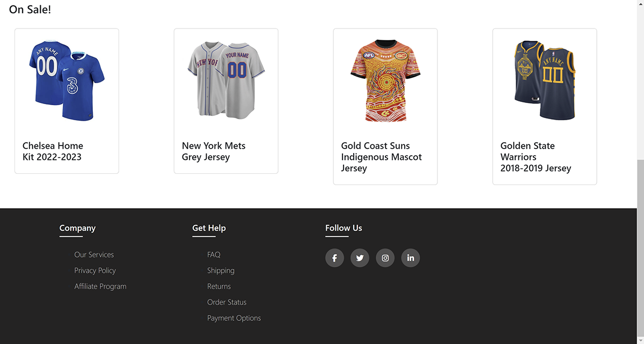Open Chelsea Home Kit 2022-2023 title
This screenshot has height=344, width=644.
(x=53, y=151)
